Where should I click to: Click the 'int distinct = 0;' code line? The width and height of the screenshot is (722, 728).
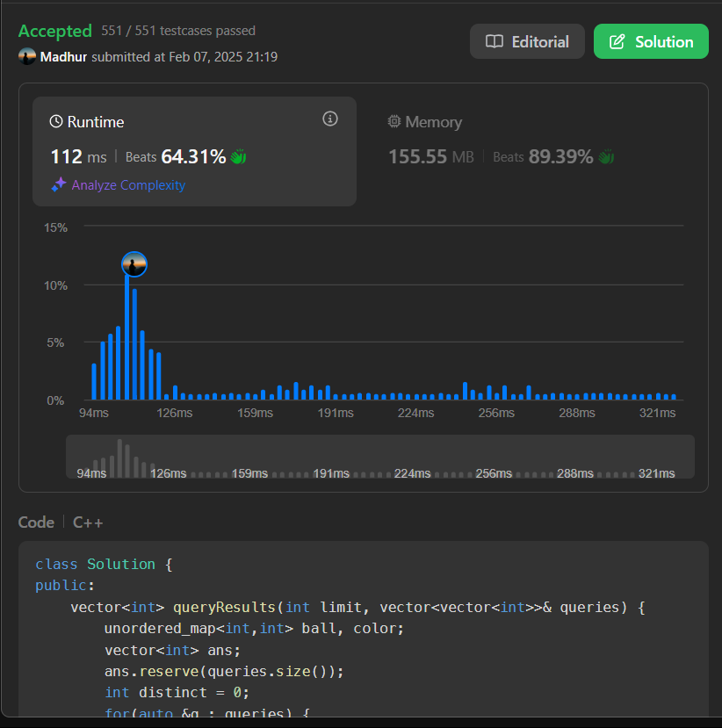[177, 693]
